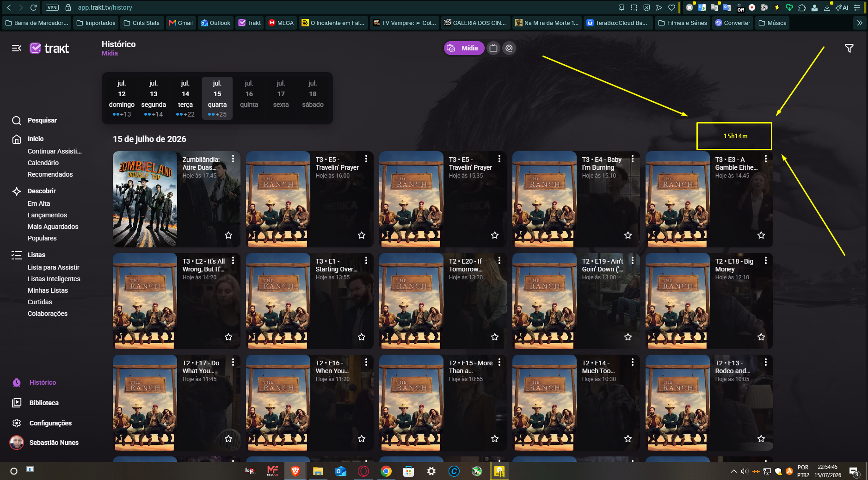Select the jul. 12 domingo date tab
This screenshot has width=868, height=480.
(122, 98)
